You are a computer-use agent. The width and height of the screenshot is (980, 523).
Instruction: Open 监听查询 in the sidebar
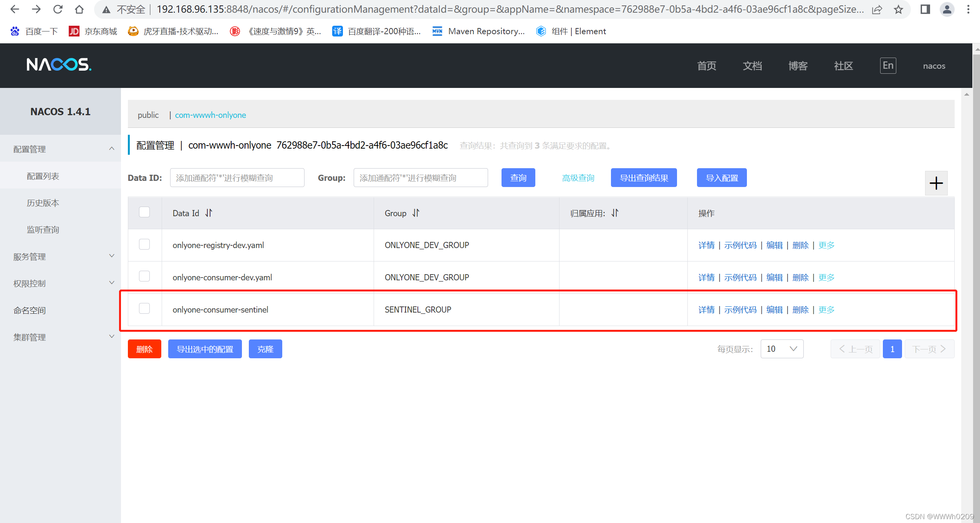pos(43,230)
